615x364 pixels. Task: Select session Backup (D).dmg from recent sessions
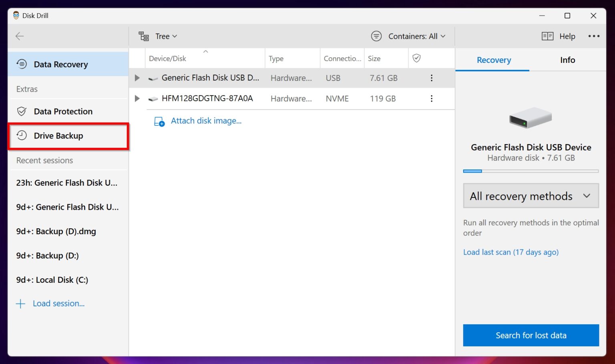(56, 231)
